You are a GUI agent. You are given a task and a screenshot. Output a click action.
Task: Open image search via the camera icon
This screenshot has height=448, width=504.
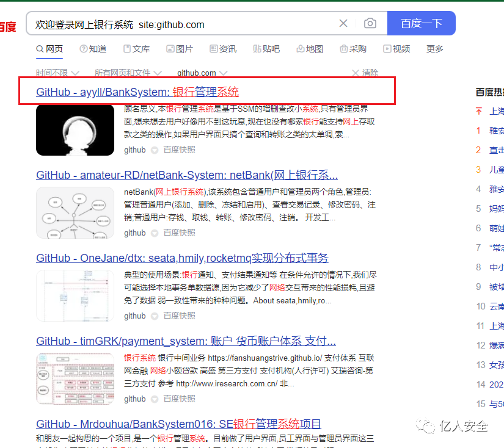[370, 23]
